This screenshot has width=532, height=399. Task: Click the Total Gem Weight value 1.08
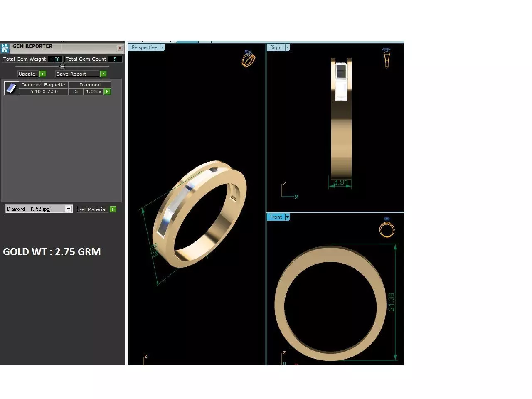tap(55, 59)
